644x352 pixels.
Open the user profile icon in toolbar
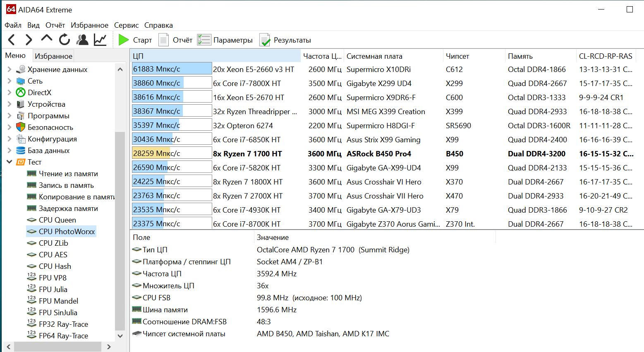pyautogui.click(x=82, y=40)
